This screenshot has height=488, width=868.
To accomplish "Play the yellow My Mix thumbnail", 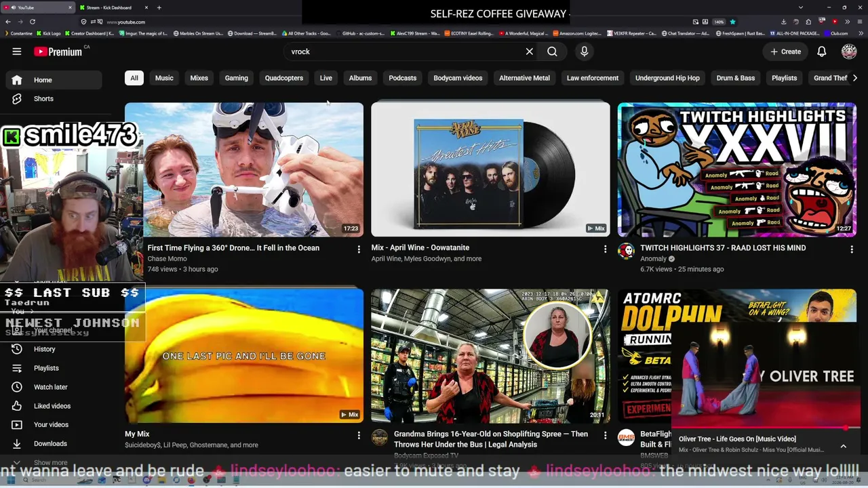I will 244,356.
